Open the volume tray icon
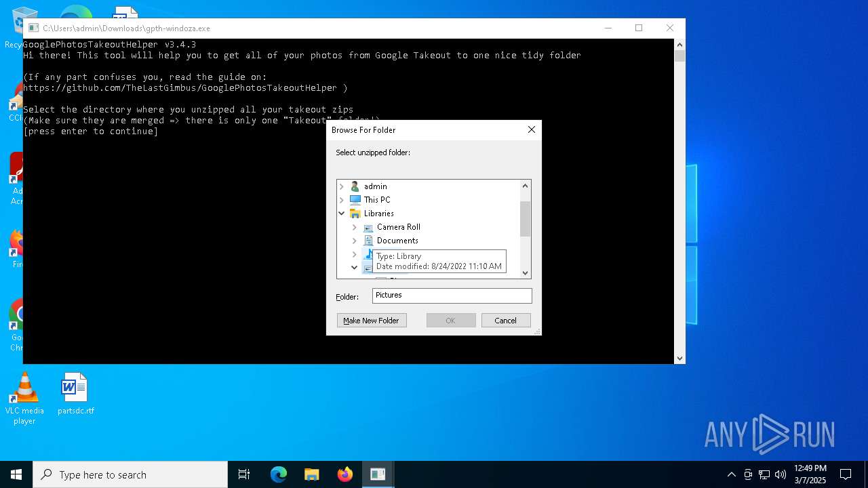The height and width of the screenshot is (488, 868). pyautogui.click(x=781, y=474)
